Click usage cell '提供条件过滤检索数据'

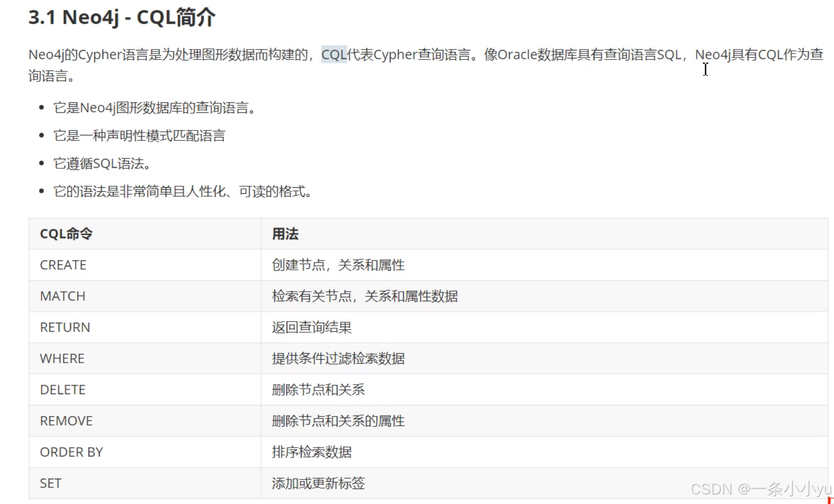point(544,359)
